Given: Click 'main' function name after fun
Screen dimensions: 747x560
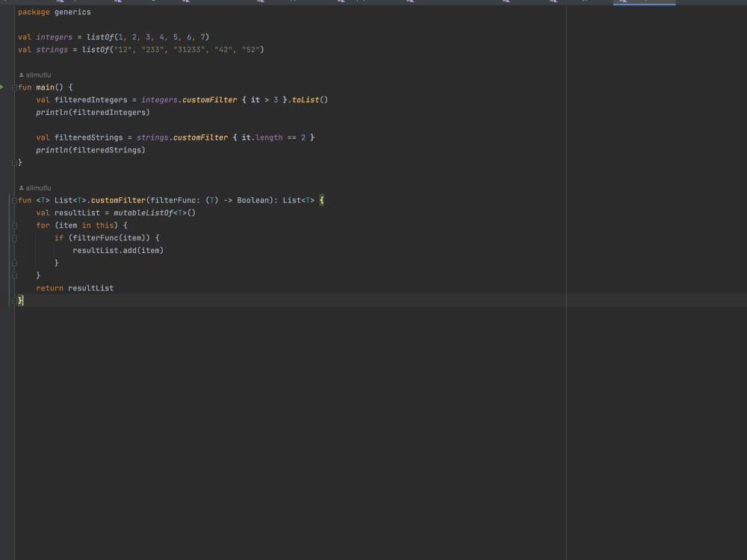Looking at the screenshot, I should (46, 87).
